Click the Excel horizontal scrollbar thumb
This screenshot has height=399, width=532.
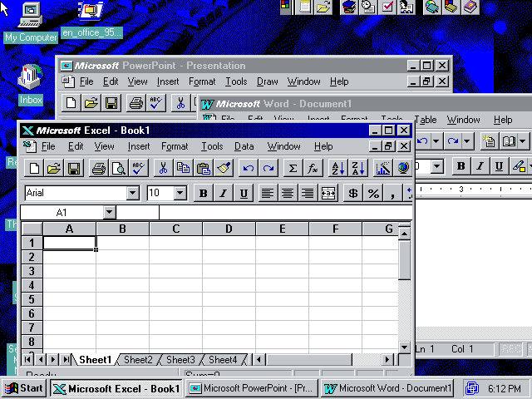[309, 359]
